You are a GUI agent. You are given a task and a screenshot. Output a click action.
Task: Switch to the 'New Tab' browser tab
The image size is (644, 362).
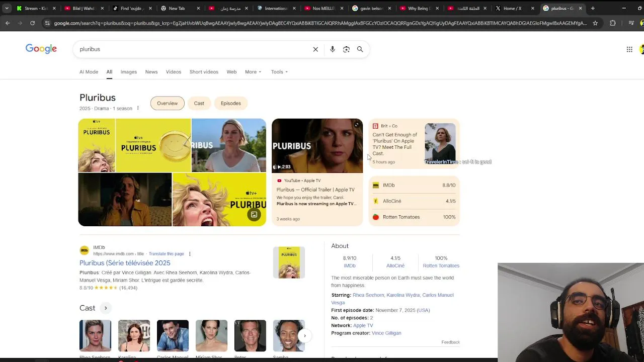[177, 8]
